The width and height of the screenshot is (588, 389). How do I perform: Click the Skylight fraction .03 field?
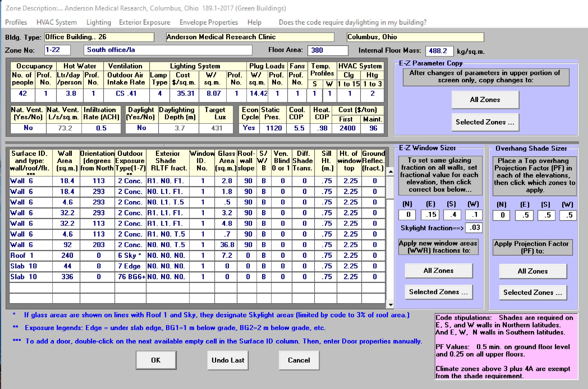pos(474,228)
